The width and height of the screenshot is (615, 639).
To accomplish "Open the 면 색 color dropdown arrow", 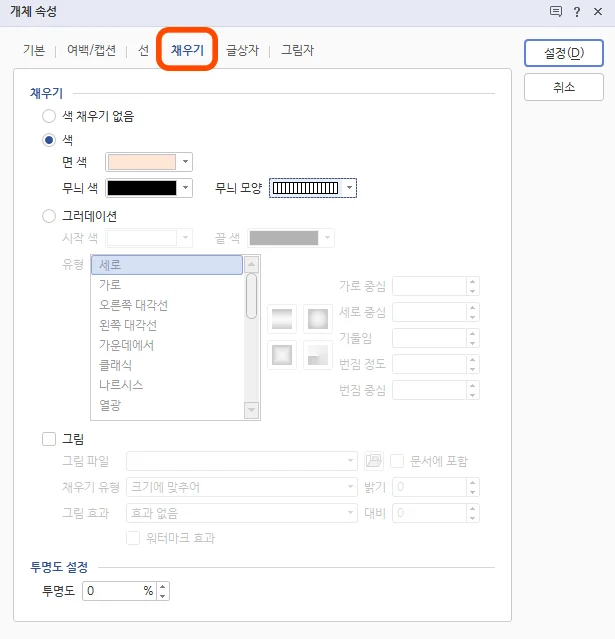I will [x=185, y=162].
